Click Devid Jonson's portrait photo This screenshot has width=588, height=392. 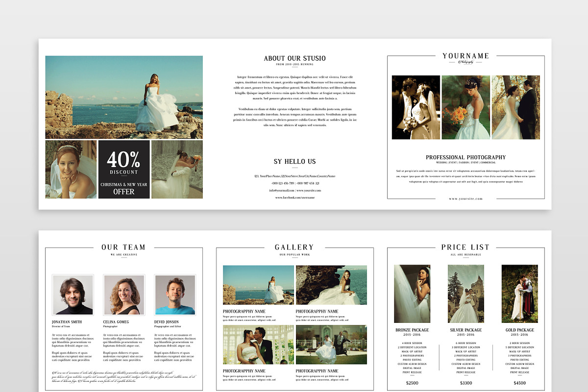(175, 294)
